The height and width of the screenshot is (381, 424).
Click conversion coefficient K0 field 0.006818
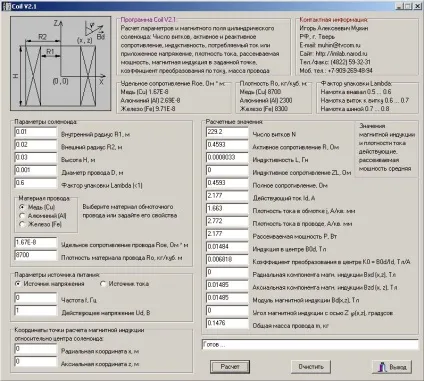(x=227, y=259)
